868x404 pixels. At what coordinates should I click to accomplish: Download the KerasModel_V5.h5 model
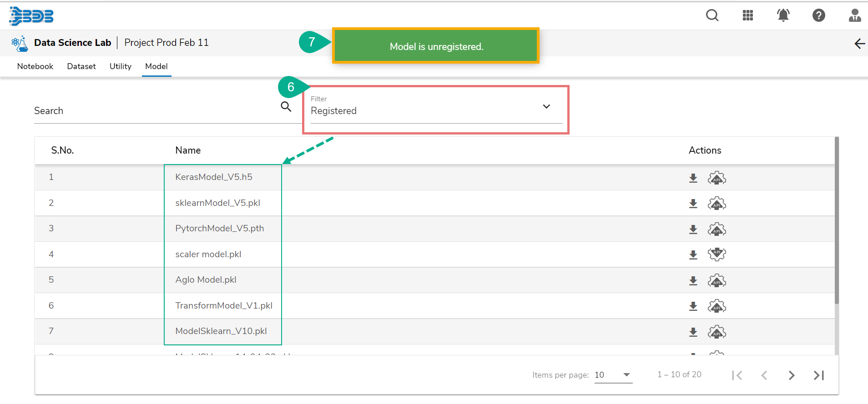693,178
